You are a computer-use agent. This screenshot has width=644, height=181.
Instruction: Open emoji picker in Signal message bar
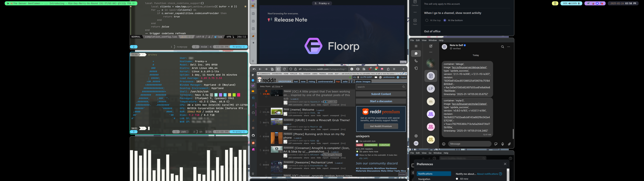pyautogui.click(x=444, y=144)
